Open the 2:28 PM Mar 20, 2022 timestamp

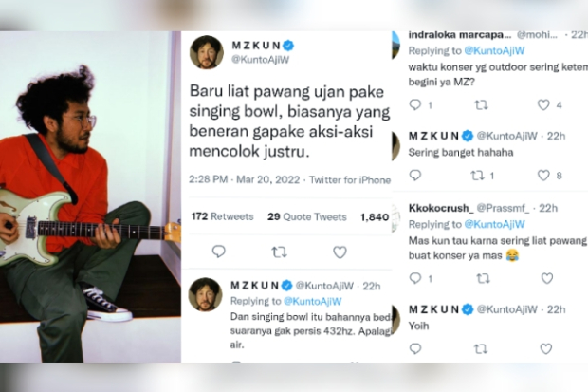[244, 179]
